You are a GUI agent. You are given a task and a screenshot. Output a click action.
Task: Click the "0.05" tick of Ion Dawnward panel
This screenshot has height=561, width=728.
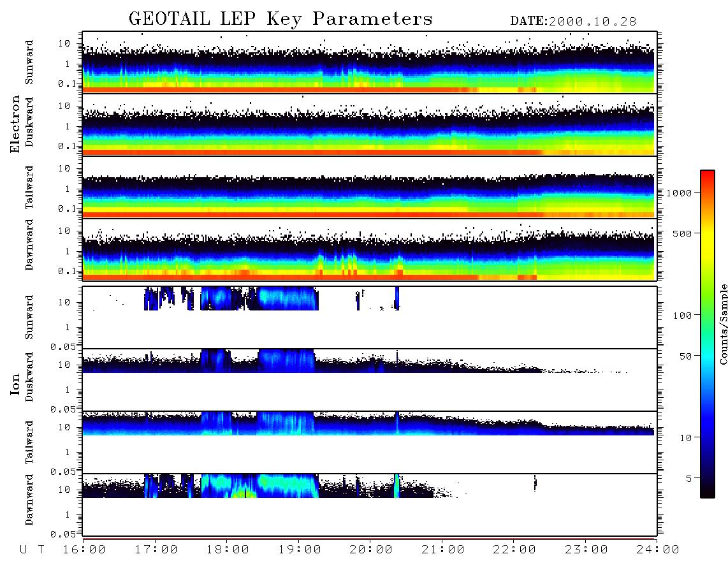pyautogui.click(x=63, y=534)
